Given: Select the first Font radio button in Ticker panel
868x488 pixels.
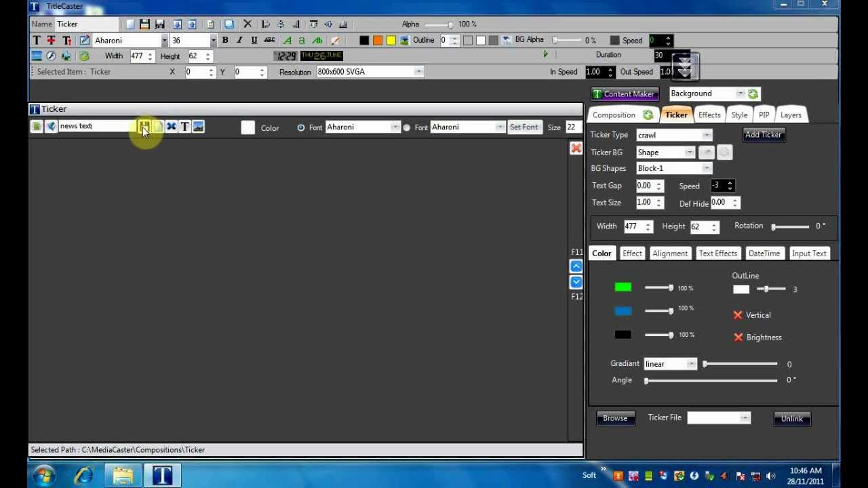Looking at the screenshot, I should coord(301,127).
